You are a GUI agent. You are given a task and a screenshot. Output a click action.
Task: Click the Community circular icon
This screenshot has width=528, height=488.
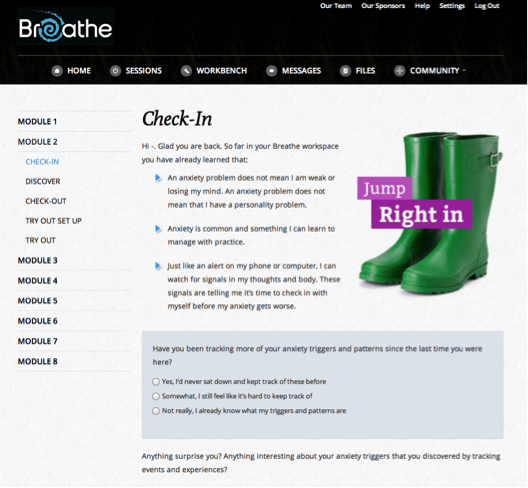point(399,71)
